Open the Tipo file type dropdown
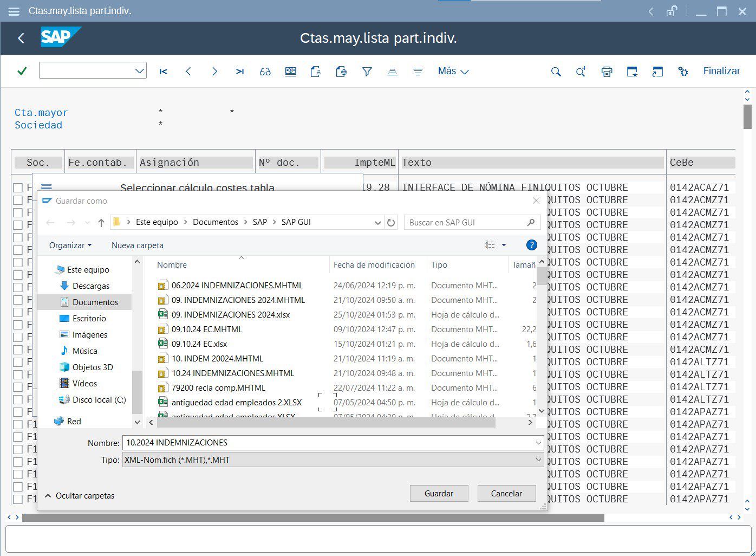Viewport: 756px width, 556px height. [538, 460]
